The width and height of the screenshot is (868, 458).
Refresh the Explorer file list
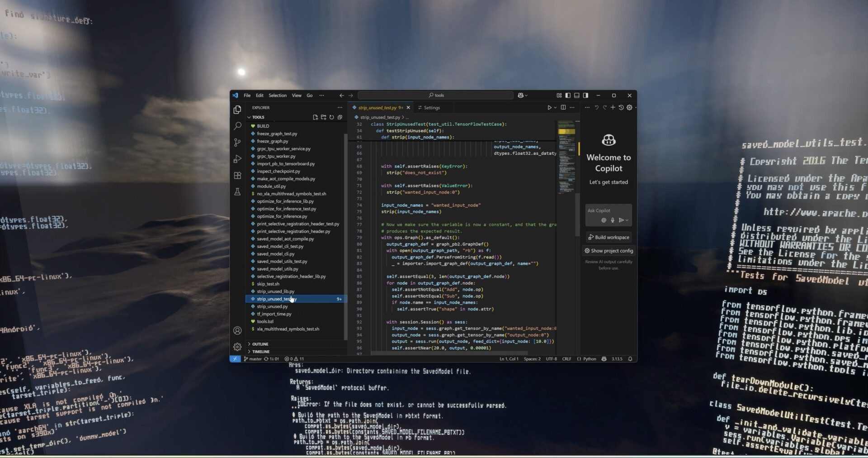(331, 117)
